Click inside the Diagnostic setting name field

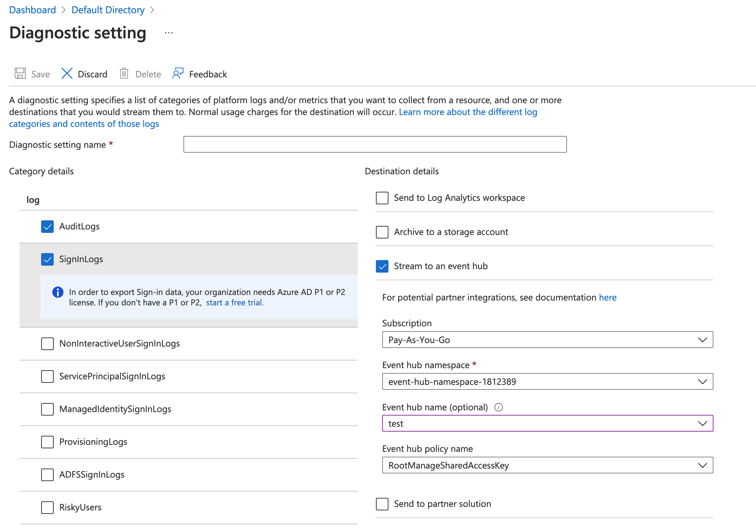coord(374,144)
